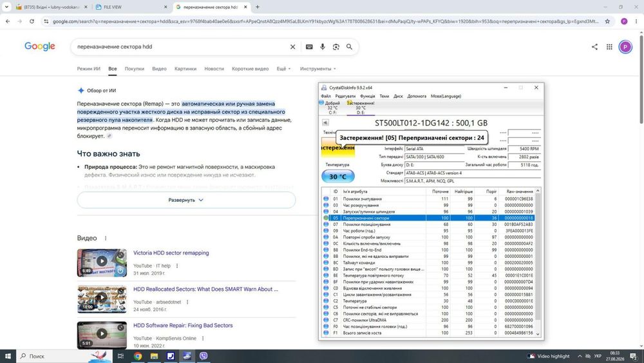Select the C7 CRC-помилки UltraDMA row

428,320
